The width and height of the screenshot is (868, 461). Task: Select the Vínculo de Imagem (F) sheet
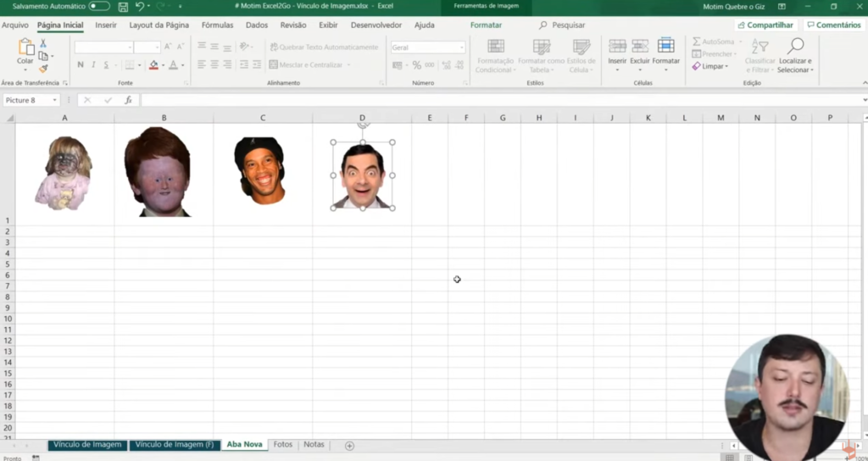click(175, 444)
